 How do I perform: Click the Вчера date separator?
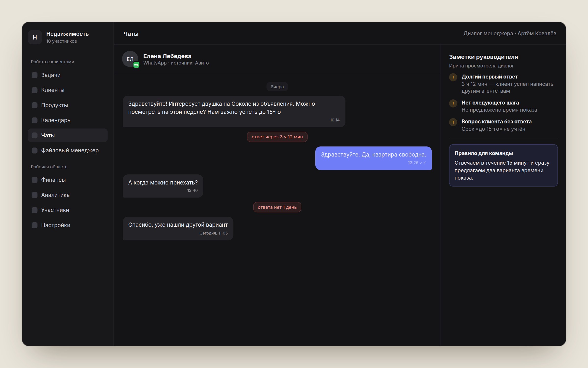click(x=277, y=87)
